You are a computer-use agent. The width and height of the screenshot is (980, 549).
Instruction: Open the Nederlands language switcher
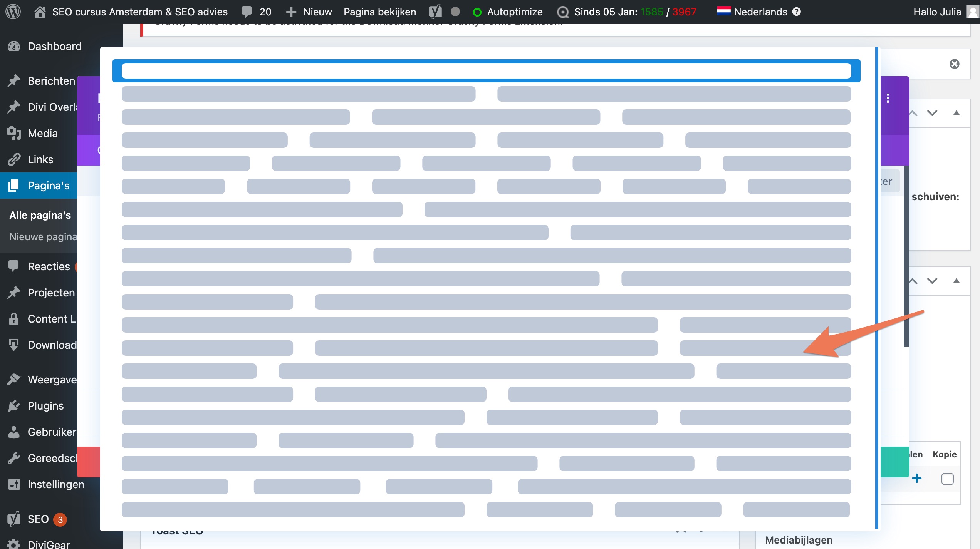click(752, 12)
